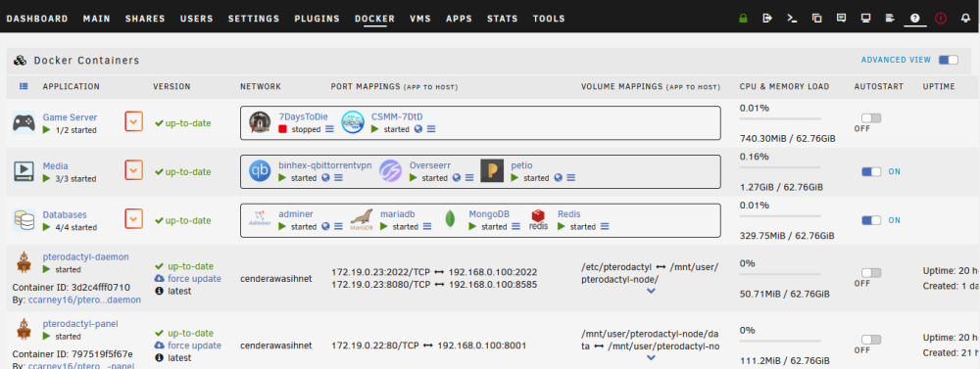Click the Uptime column header
Image resolution: width=980 pixels, height=369 pixels.
(938, 87)
